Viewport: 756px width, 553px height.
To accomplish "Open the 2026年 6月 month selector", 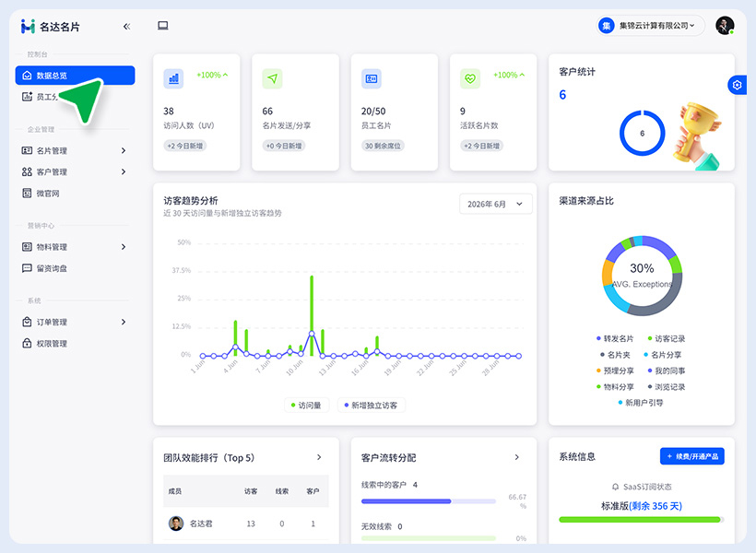I will pyautogui.click(x=496, y=204).
